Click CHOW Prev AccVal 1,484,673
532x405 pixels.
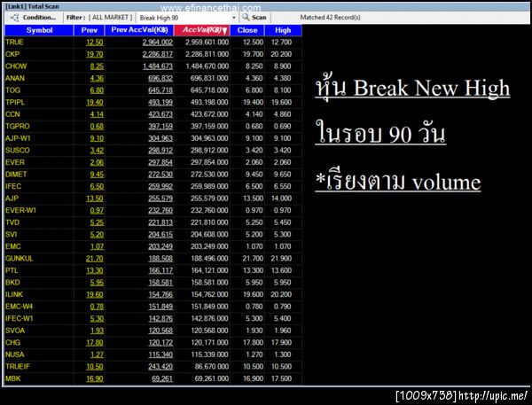click(158, 66)
